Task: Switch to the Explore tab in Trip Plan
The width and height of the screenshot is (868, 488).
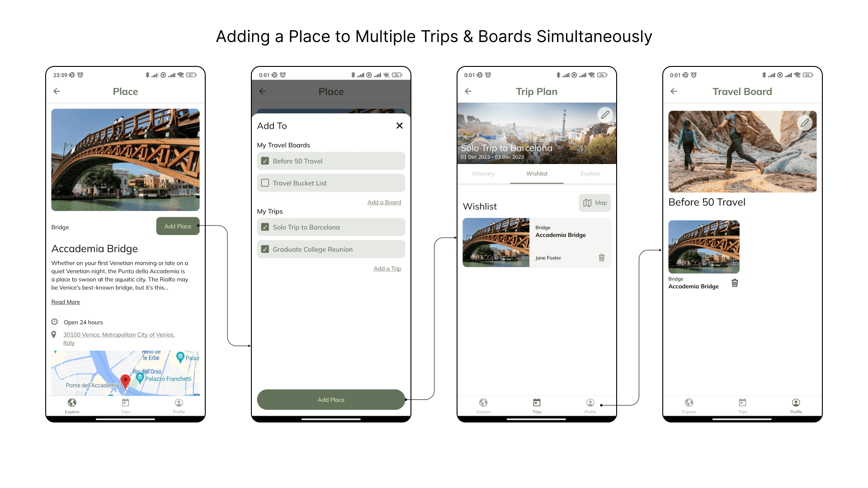Action: [x=589, y=174]
